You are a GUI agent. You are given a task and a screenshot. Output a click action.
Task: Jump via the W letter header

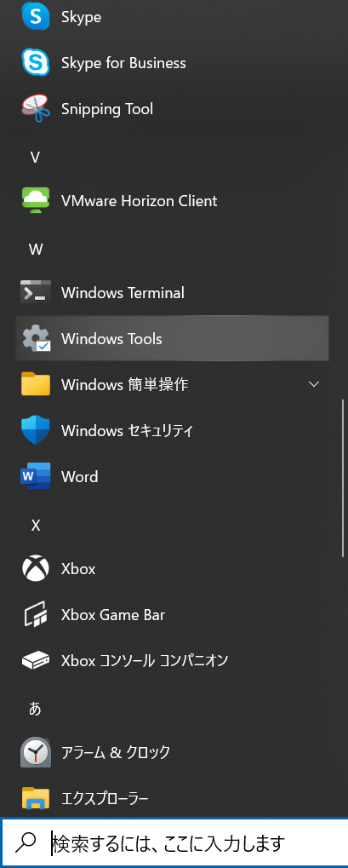[x=36, y=250]
